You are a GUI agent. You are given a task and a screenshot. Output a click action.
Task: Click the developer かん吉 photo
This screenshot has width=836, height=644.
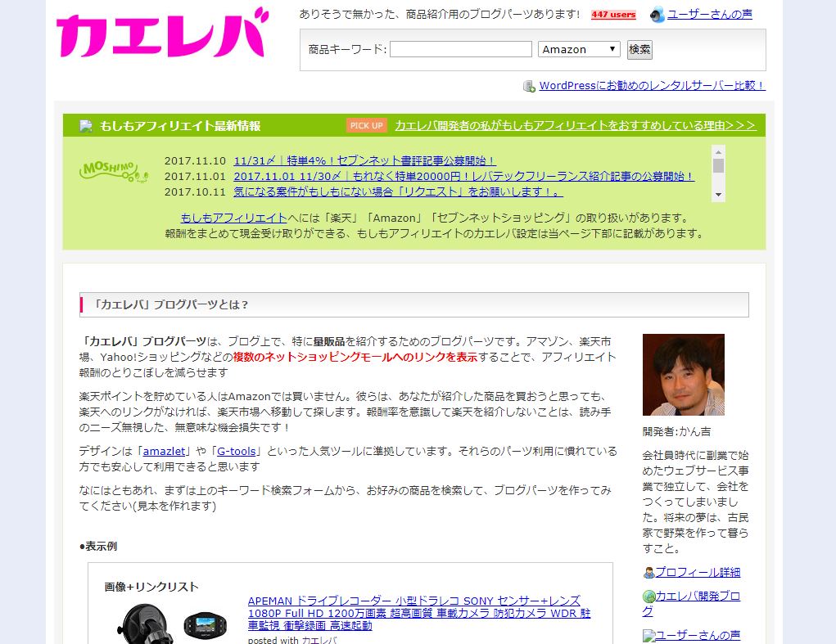pyautogui.click(x=683, y=375)
